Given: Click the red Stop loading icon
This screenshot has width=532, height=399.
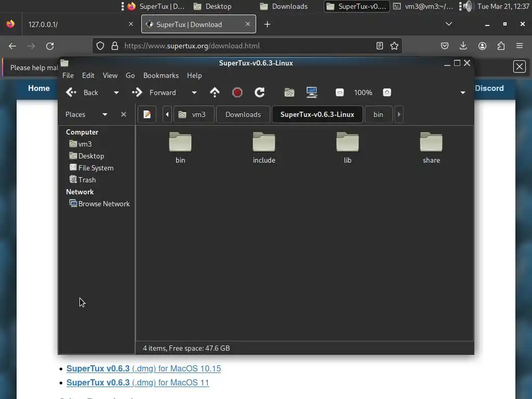Looking at the screenshot, I should coord(237,92).
